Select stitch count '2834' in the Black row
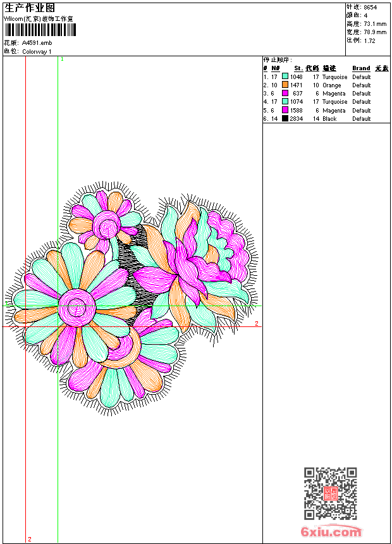The height and width of the screenshot is (544, 392). pyautogui.click(x=297, y=119)
